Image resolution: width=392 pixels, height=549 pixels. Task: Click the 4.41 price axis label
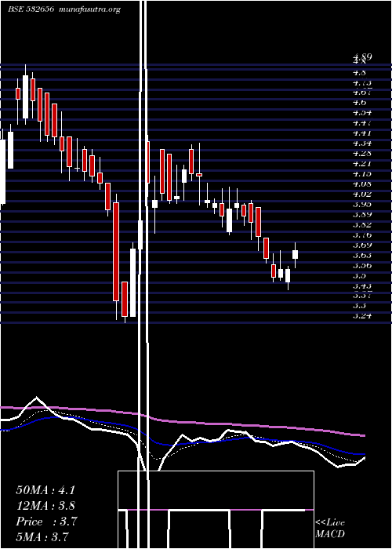pos(362,133)
